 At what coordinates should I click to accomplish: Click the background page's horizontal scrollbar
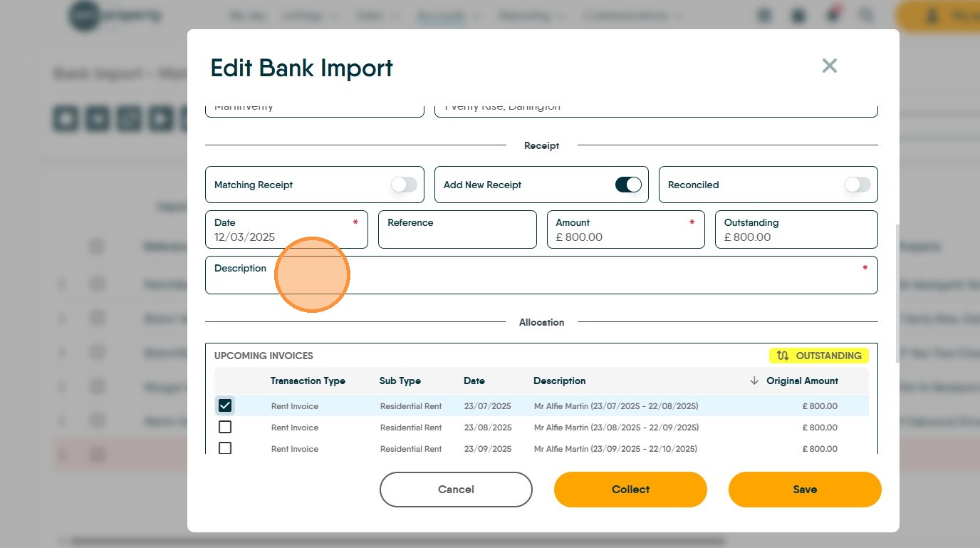pyautogui.click(x=397, y=542)
